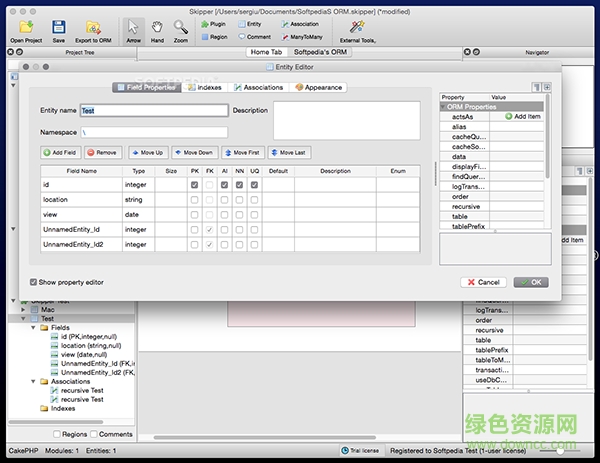Click the Plugin tool in toolbar
600x463 pixels.
pos(211,22)
